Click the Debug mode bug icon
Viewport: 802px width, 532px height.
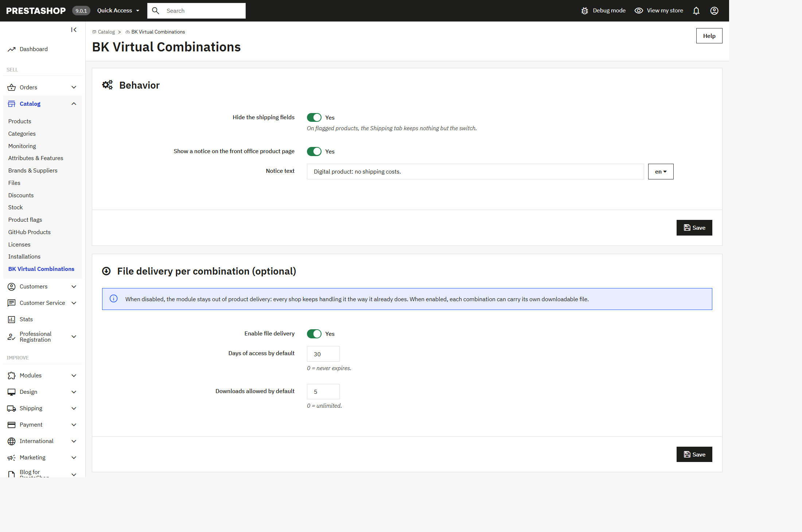point(584,11)
